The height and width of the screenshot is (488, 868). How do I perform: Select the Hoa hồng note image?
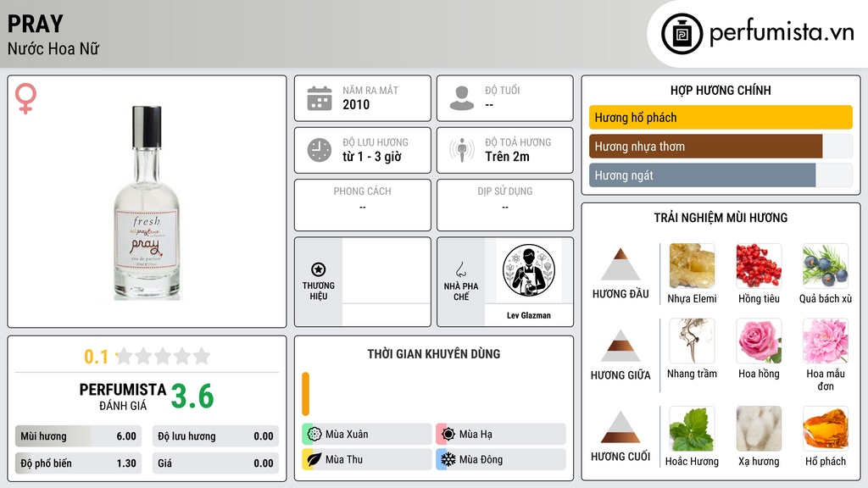(x=759, y=341)
